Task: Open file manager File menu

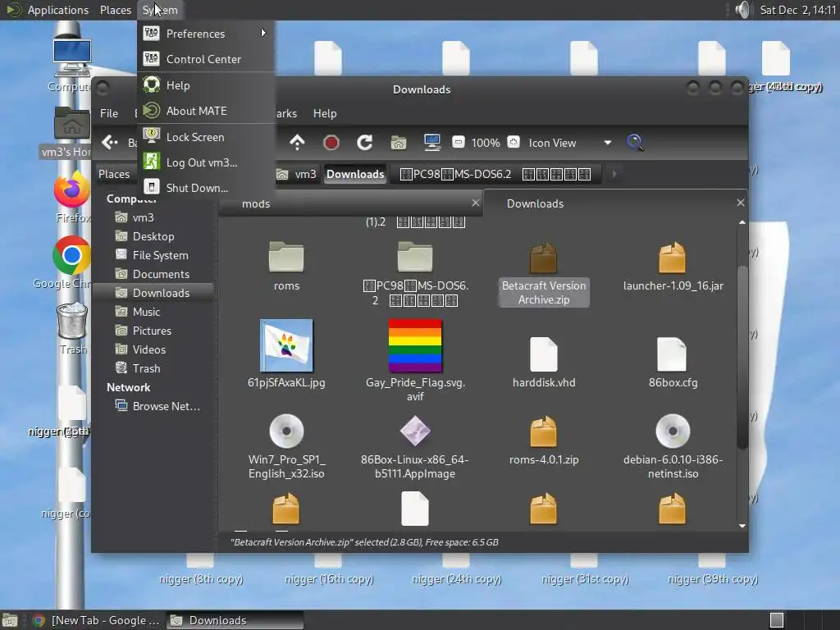Action: 109,113
